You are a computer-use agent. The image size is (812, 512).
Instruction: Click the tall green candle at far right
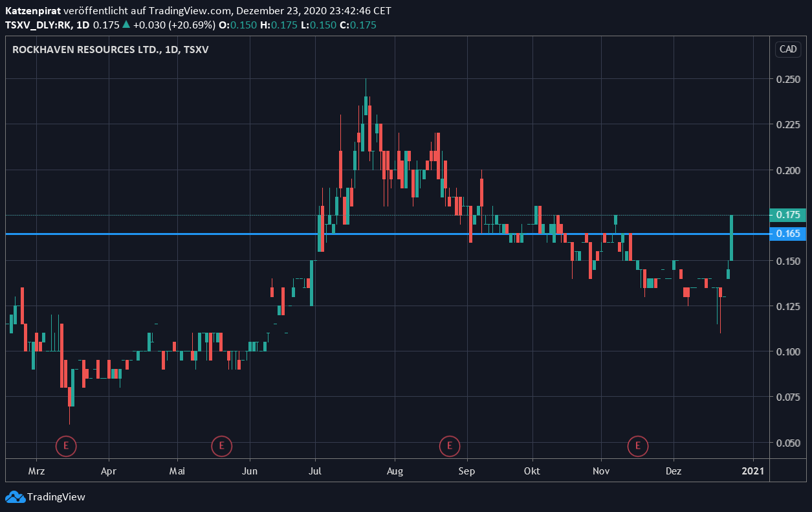click(732, 238)
